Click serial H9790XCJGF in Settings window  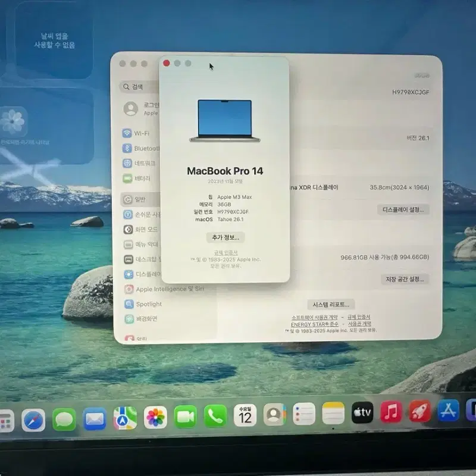pyautogui.click(x=411, y=92)
